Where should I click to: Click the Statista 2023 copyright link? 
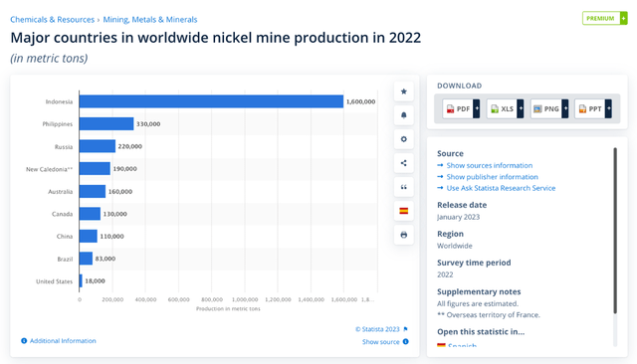point(377,329)
